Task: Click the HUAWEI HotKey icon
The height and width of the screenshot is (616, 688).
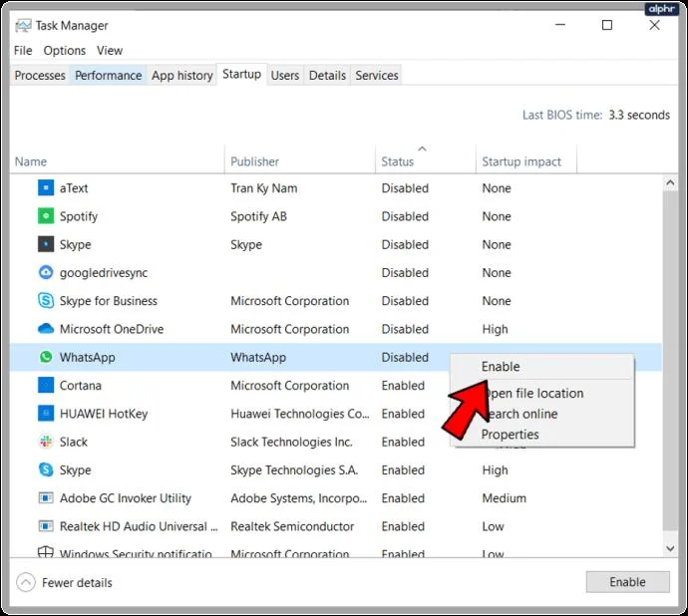Action: pos(46,414)
